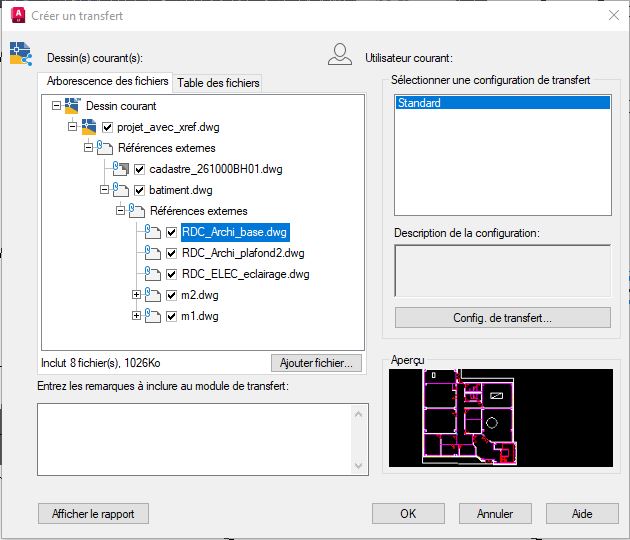Image resolution: width=630 pixels, height=540 pixels.
Task: Click in the transfer remarks text box
Action: point(202,439)
